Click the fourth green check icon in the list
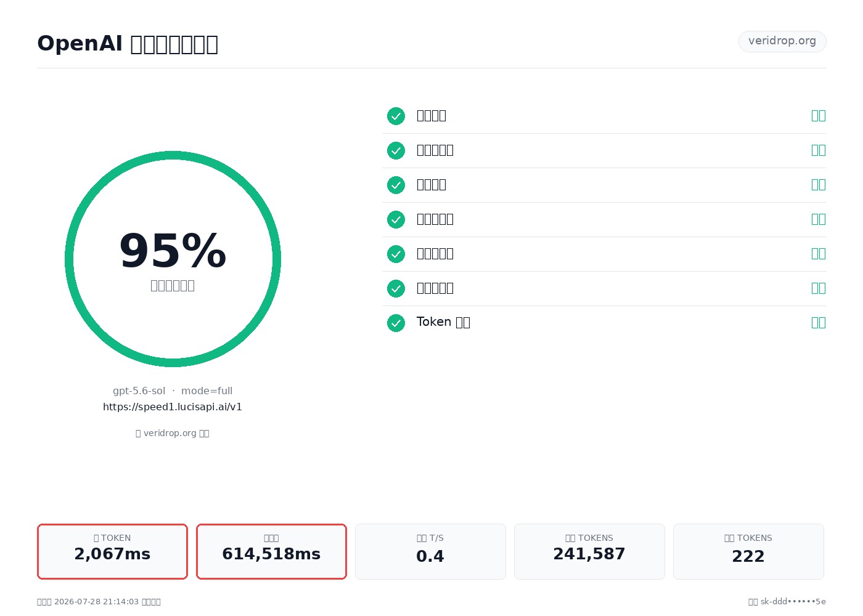This screenshot has width=863, height=616. click(396, 219)
